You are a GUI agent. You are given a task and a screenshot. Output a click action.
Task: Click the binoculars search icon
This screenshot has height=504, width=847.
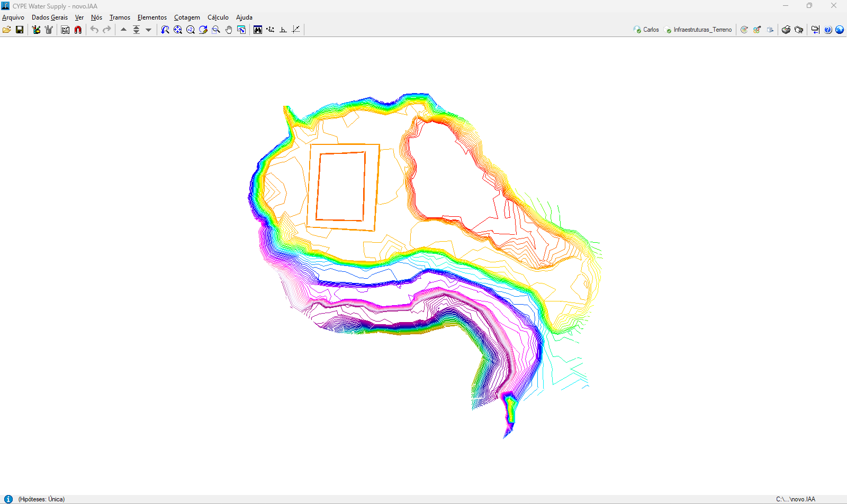point(258,30)
